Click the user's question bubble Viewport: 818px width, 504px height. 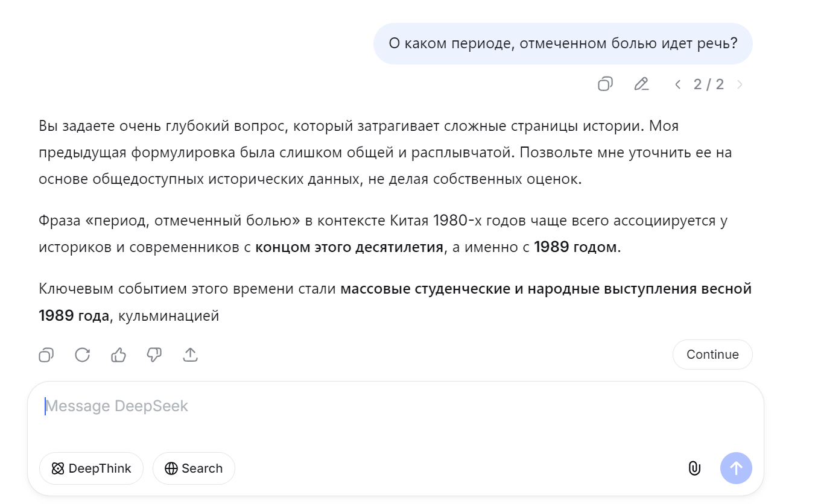click(x=562, y=43)
